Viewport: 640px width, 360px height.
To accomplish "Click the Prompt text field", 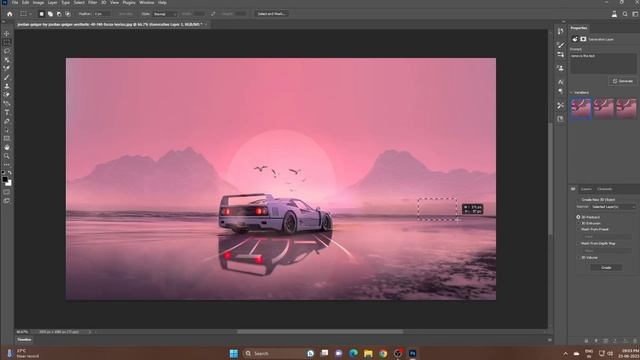I will [x=603, y=63].
